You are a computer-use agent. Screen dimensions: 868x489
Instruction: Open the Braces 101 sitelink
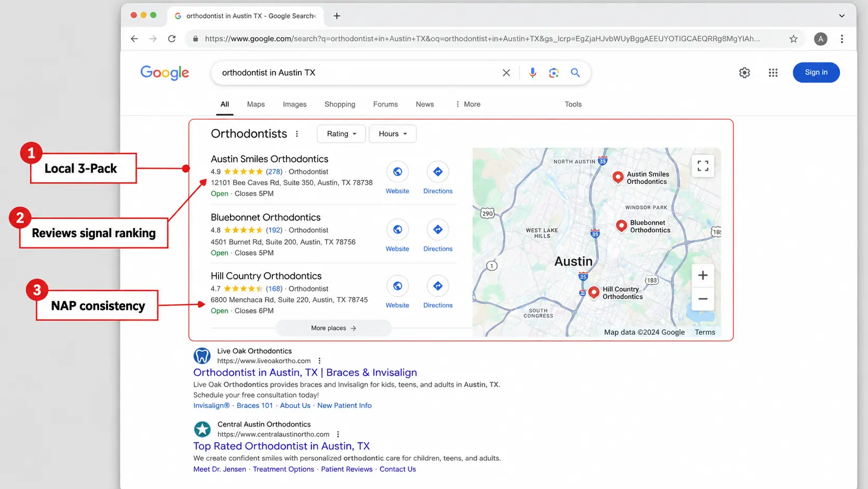[x=254, y=405]
